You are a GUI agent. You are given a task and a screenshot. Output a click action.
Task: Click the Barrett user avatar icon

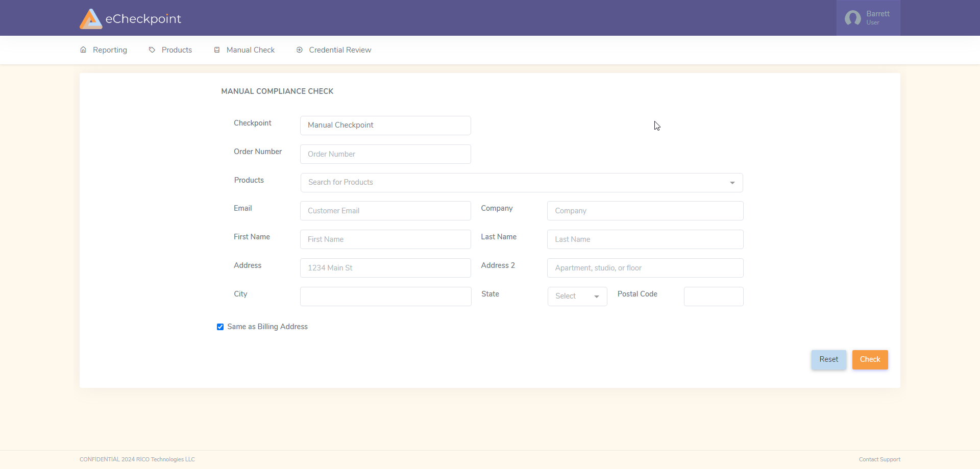click(852, 18)
